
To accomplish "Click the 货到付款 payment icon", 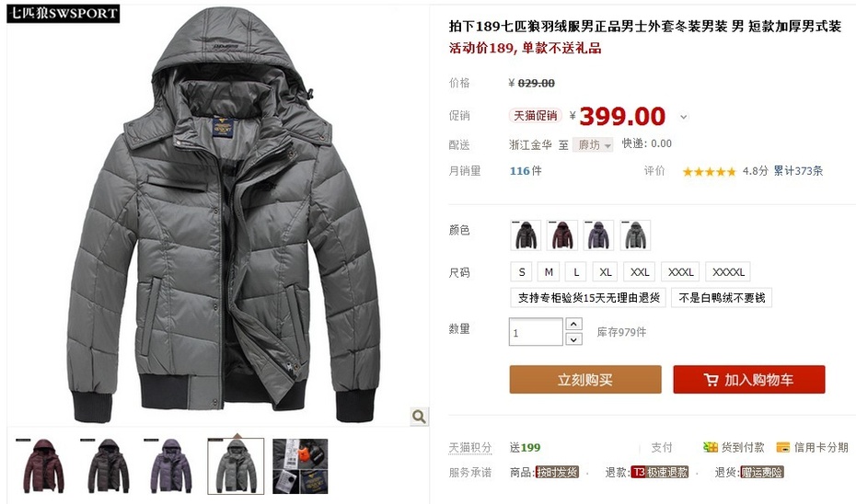I will point(711,447).
